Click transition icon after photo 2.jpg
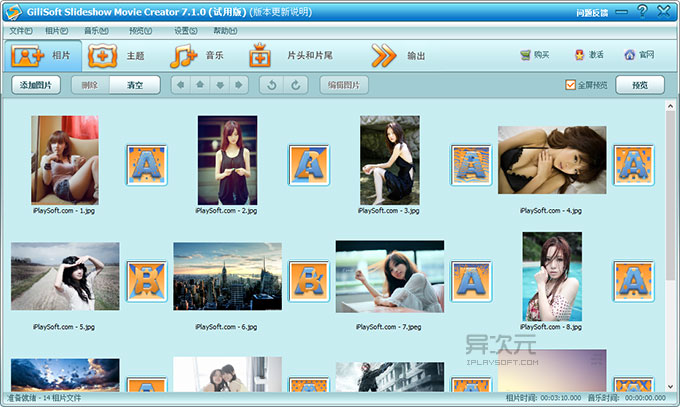 [x=309, y=165]
